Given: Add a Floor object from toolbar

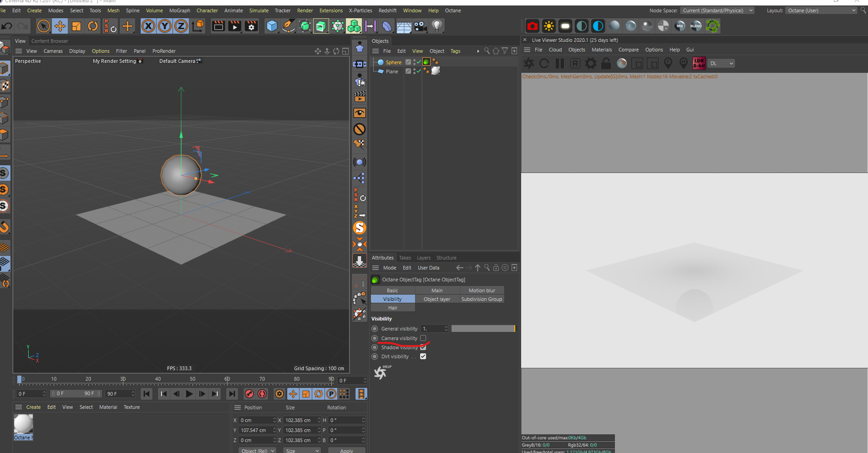Looking at the screenshot, I should 404,26.
